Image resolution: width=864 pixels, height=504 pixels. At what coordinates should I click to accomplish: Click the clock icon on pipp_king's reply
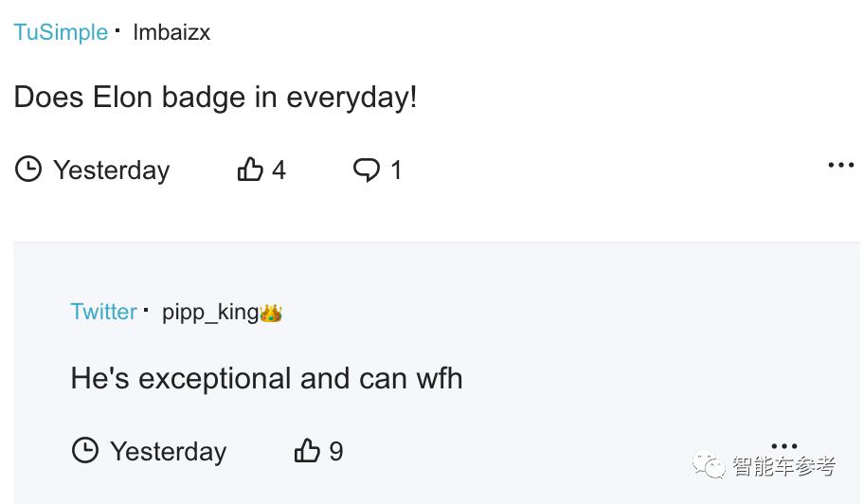click(85, 451)
